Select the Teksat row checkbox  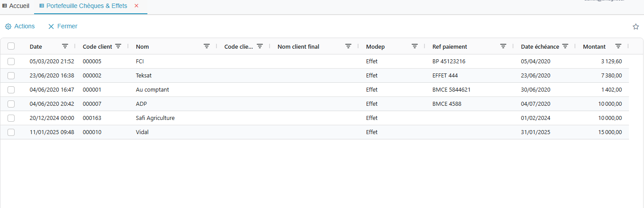pyautogui.click(x=11, y=76)
